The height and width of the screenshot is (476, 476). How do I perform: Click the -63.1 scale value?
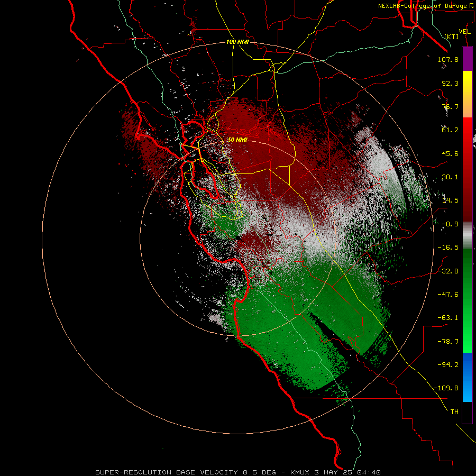click(448, 318)
